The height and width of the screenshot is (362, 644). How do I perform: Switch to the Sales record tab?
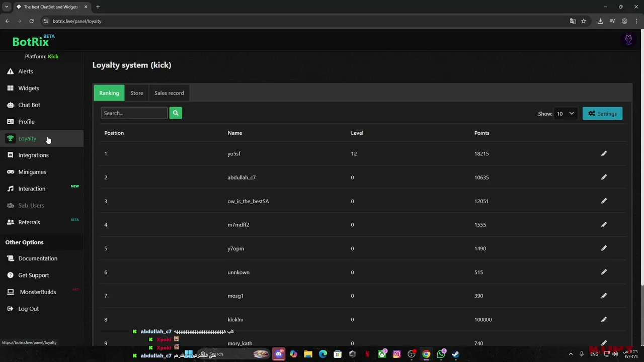pos(169,93)
